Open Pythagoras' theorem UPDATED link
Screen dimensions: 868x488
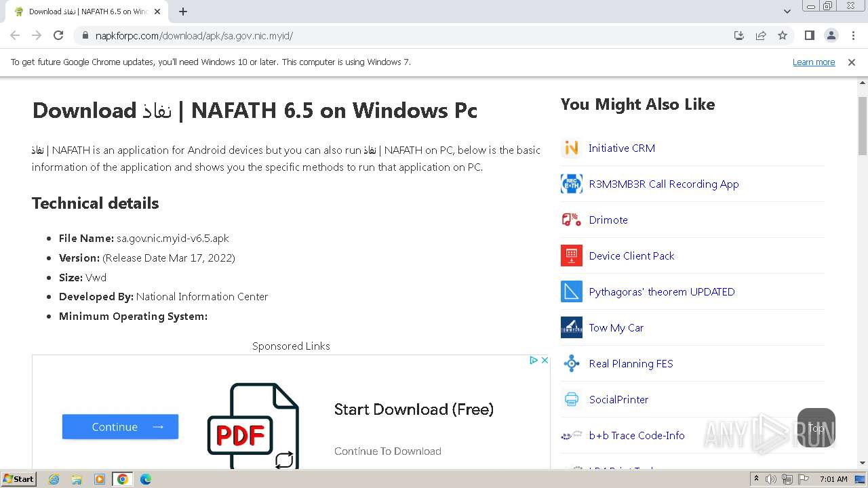coord(662,292)
